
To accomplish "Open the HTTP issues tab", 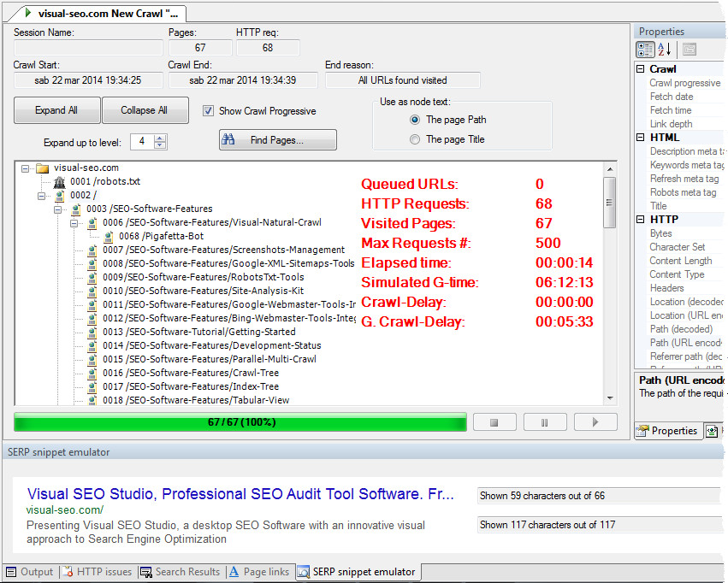I will coord(98,573).
